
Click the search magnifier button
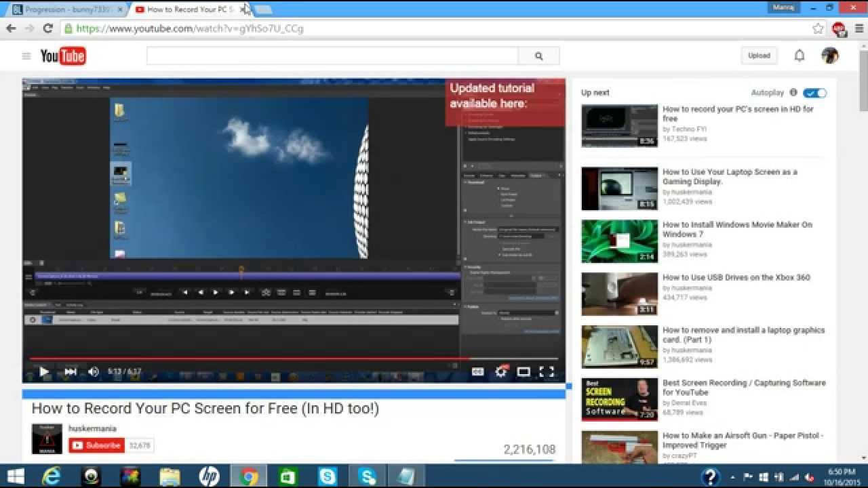[x=539, y=56]
